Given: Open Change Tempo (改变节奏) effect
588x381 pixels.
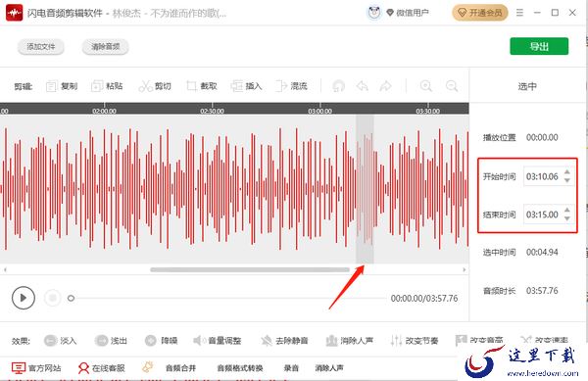Looking at the screenshot, I should pos(415,341).
